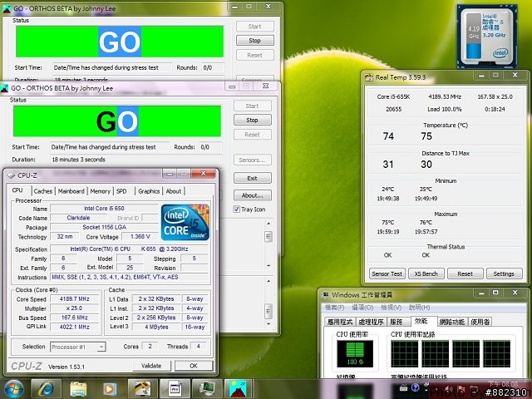Click the CPU-Z title bar icon

click(x=11, y=175)
